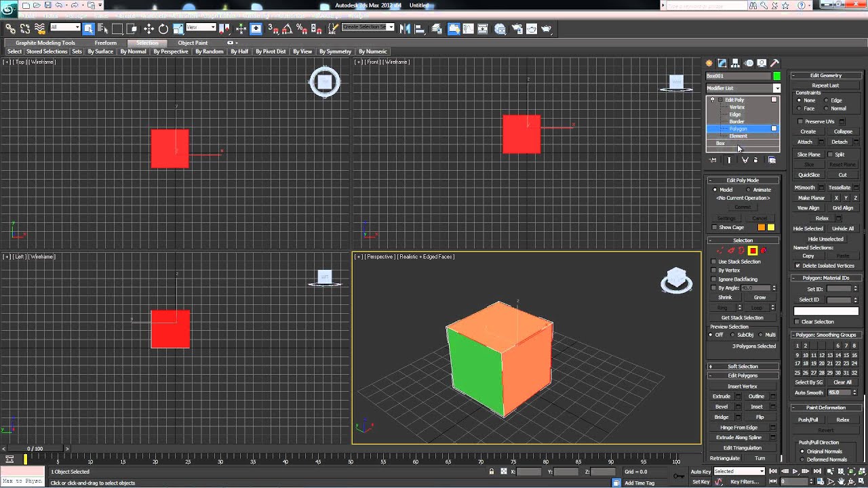Collapse the Paint Deformation rollout
868x488 pixels.
[826, 407]
